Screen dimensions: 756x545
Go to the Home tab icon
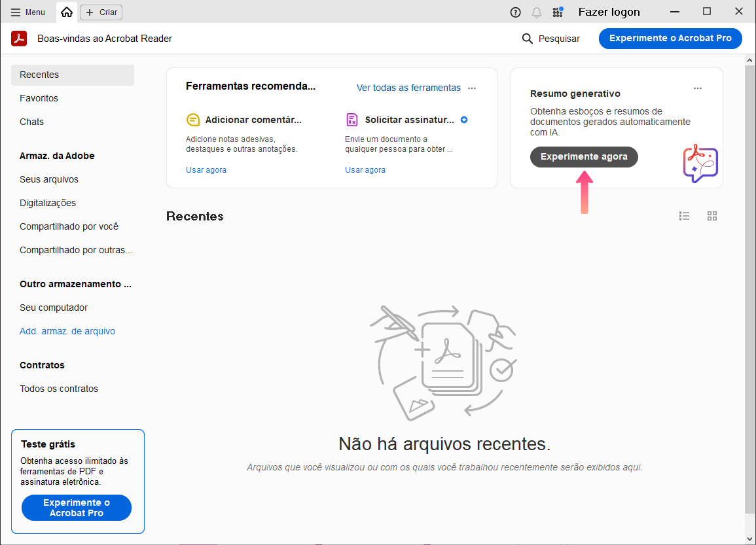(x=67, y=12)
